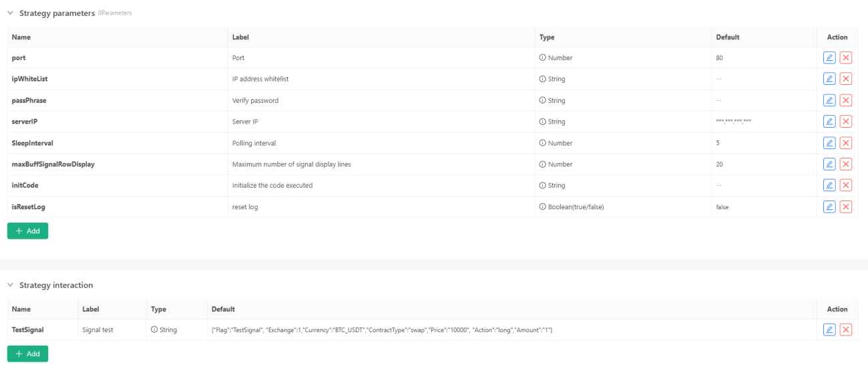Select the isResetLog name cell
The image size is (868, 381).
(118, 207)
